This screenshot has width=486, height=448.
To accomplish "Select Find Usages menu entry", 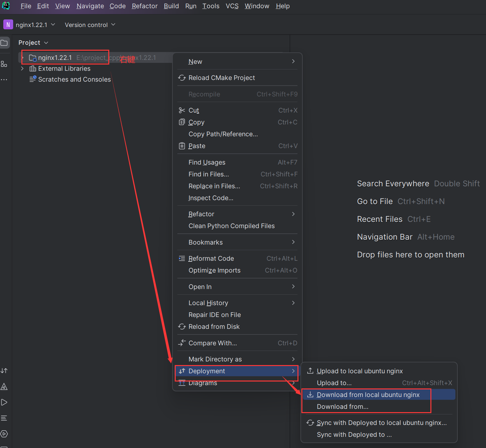I will point(237,162).
